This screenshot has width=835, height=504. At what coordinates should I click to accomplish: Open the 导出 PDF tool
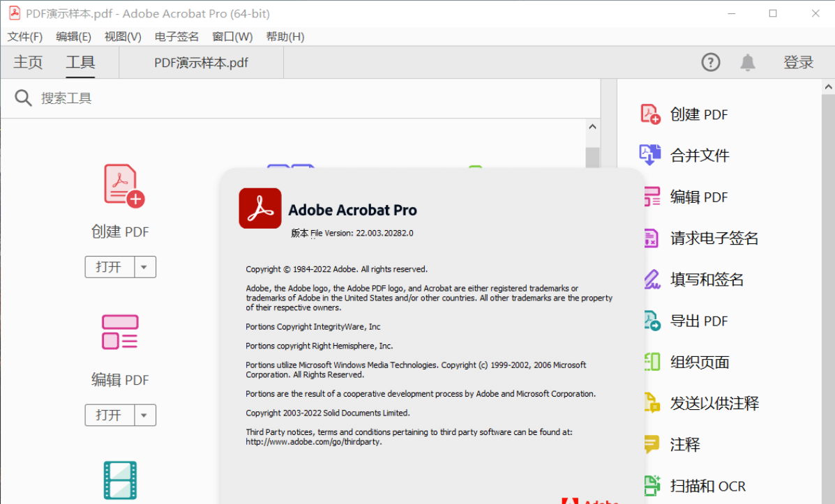(698, 320)
